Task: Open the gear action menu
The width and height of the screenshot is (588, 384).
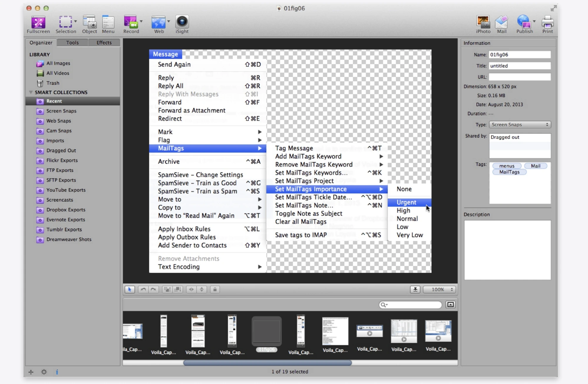Action: (44, 372)
